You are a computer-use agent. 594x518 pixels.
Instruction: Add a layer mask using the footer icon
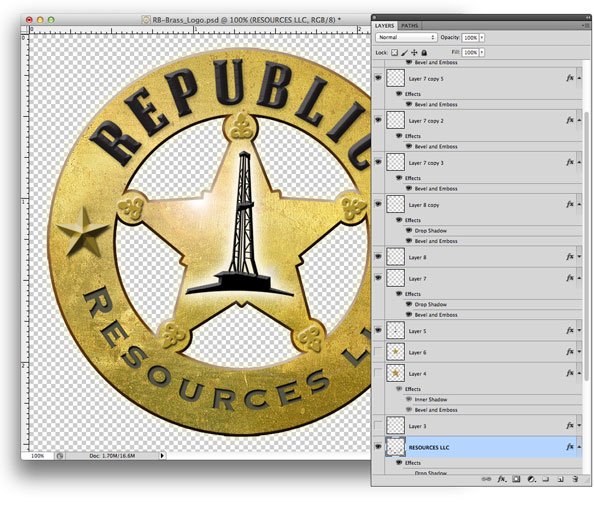coord(516,479)
